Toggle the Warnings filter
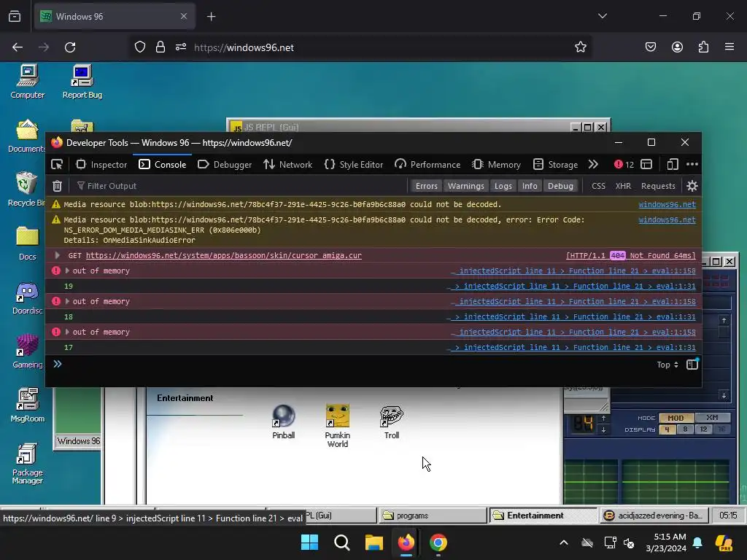 466,186
